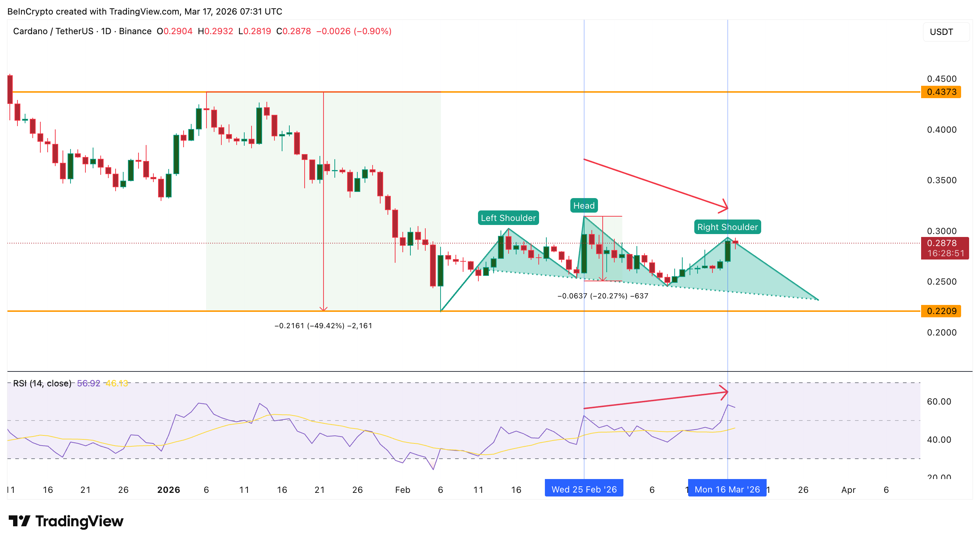Toggle the Left Shoulder pattern label
980x543 pixels.
click(x=508, y=218)
